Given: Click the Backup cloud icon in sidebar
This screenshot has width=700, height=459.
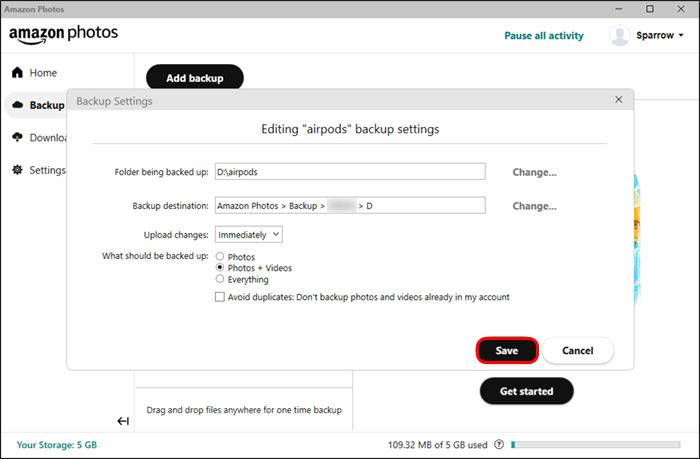Looking at the screenshot, I should pyautogui.click(x=17, y=105).
